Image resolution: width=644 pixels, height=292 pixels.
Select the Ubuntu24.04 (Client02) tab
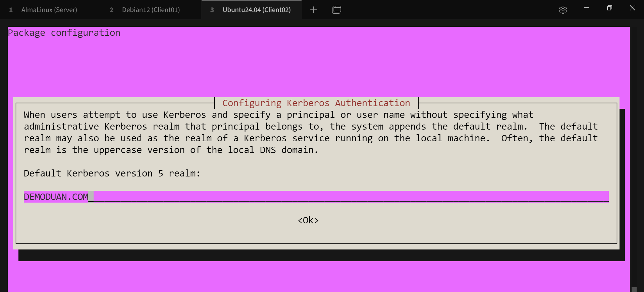coord(252,10)
